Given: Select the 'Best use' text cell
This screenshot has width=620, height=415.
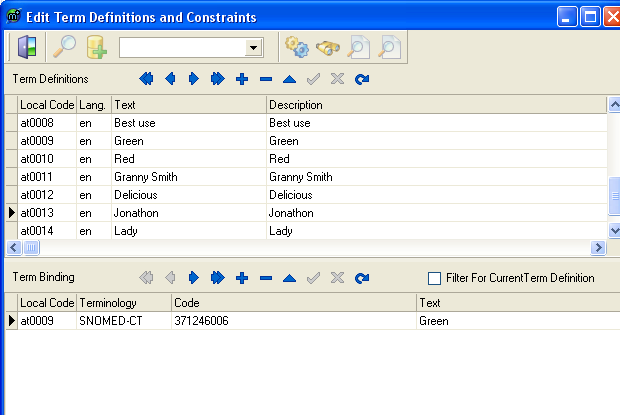Looking at the screenshot, I should point(189,123).
